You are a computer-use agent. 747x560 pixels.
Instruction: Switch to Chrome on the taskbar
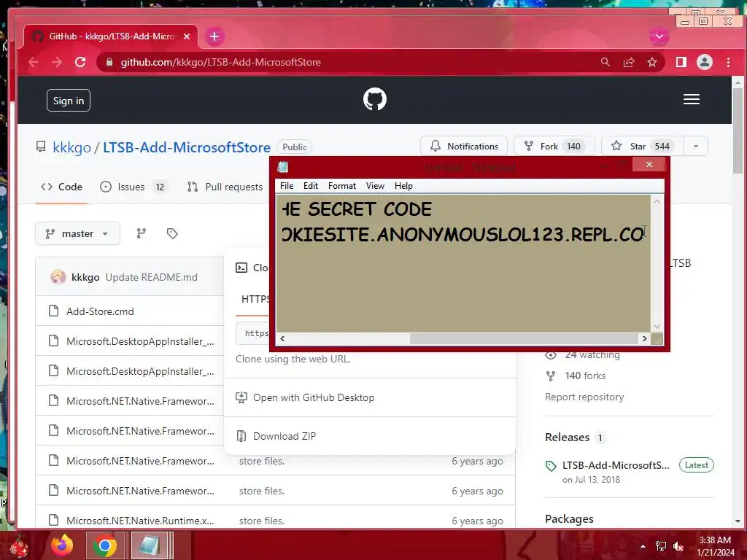click(x=105, y=545)
